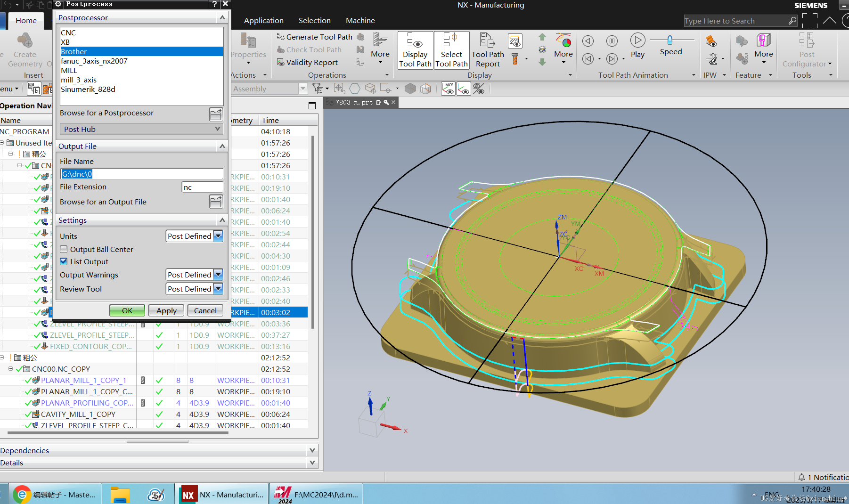Browse for an Output File folder icon

[216, 202]
